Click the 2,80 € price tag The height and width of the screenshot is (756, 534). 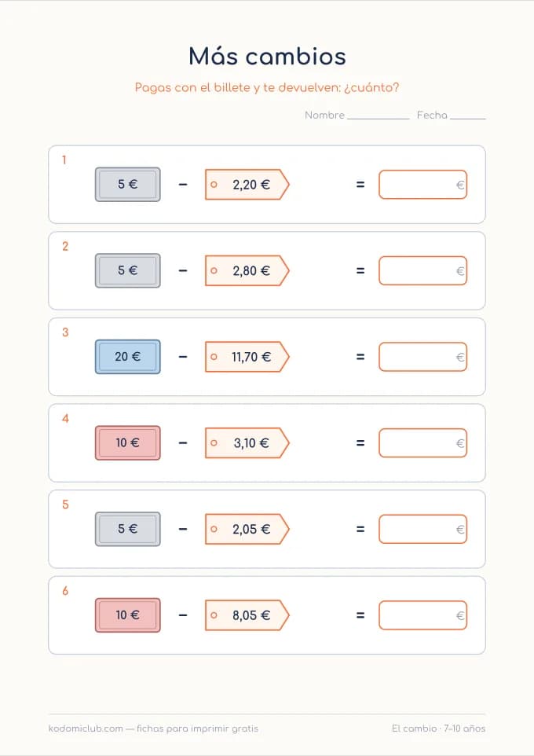tap(247, 270)
